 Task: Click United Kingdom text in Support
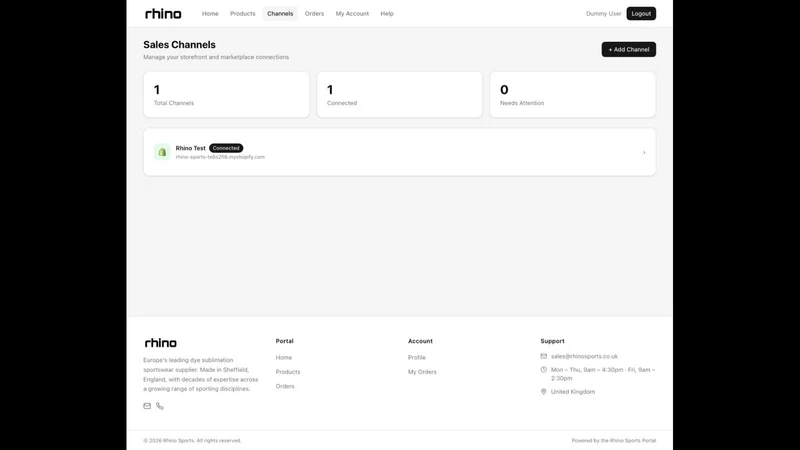click(x=572, y=392)
